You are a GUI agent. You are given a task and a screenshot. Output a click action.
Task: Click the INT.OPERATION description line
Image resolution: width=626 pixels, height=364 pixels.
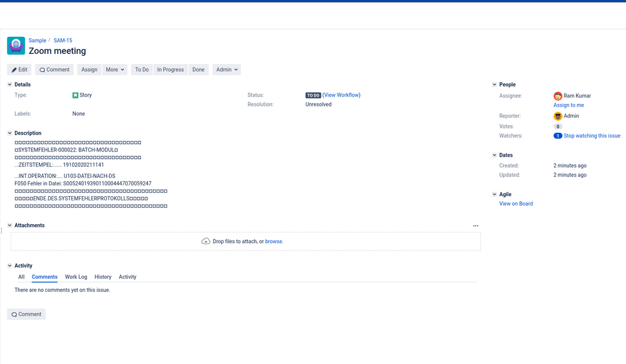(65, 176)
